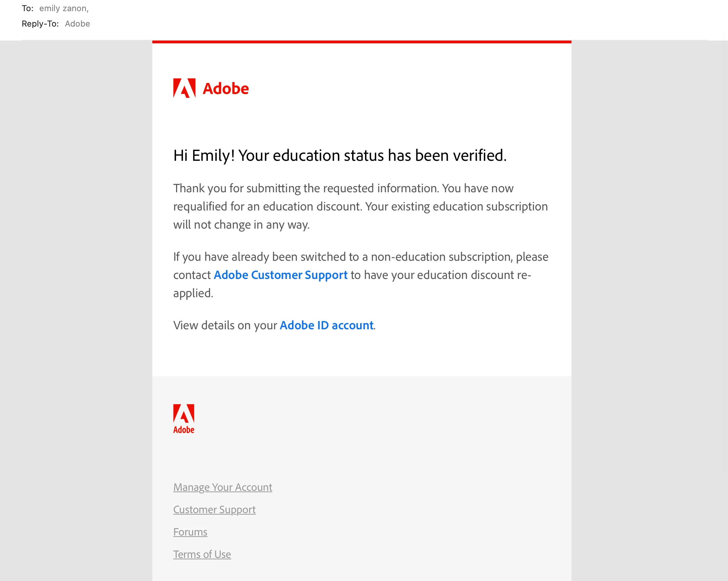This screenshot has width=728, height=581.
Task: Click the 'education status has been verified' headline
Action: [340, 156]
